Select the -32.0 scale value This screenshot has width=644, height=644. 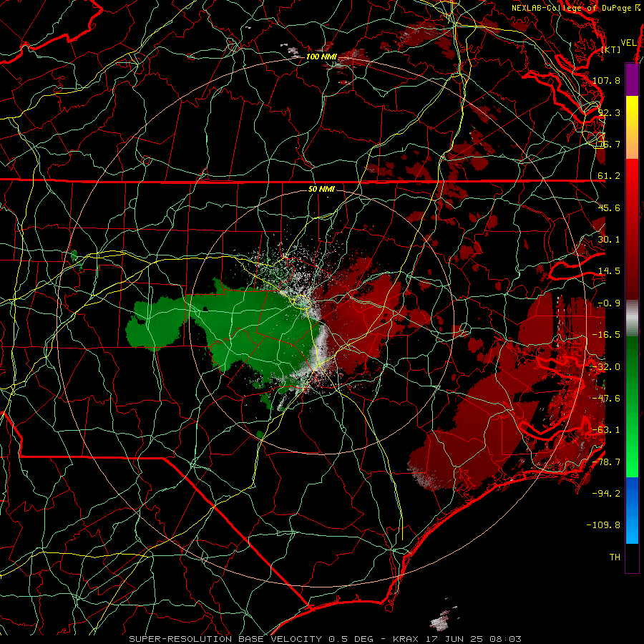[x=606, y=367]
